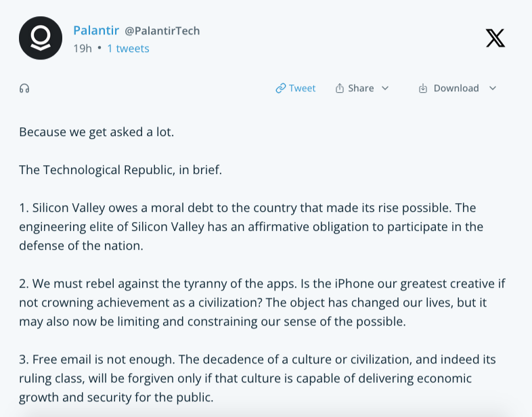532x417 pixels.
Task: Expand the Share dropdown chevron
Action: point(385,88)
